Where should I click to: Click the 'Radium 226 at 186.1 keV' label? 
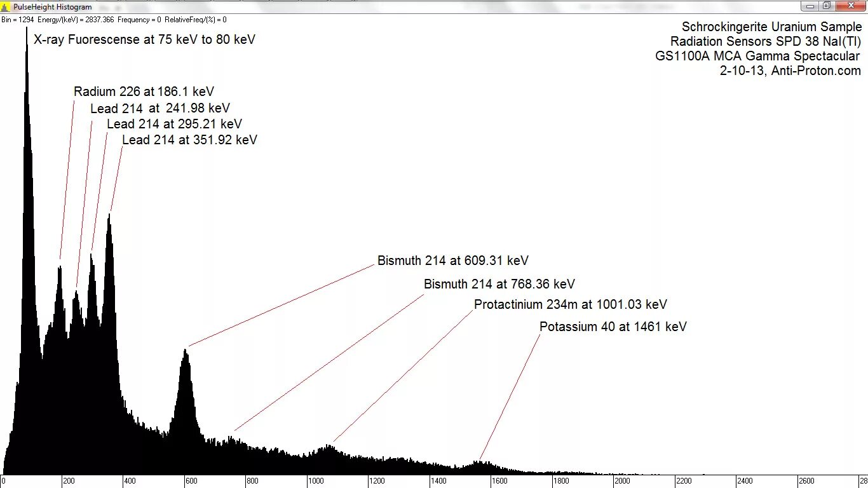point(144,91)
